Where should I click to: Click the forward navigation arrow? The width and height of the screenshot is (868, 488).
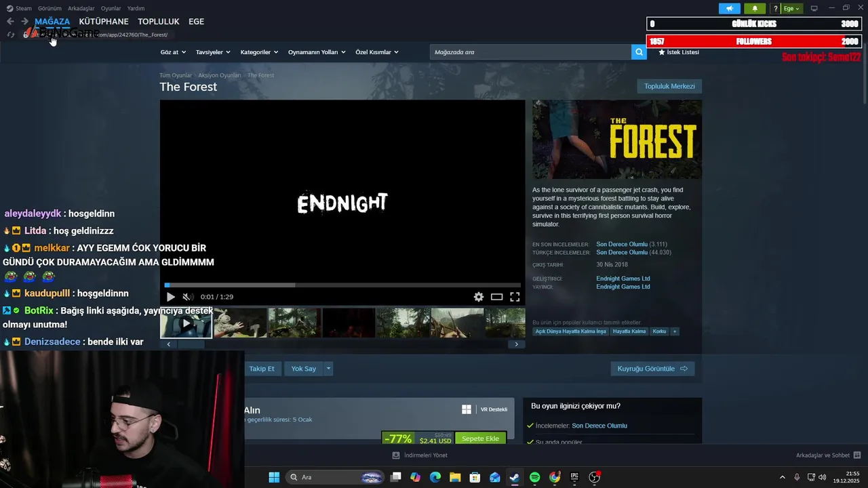(24, 22)
